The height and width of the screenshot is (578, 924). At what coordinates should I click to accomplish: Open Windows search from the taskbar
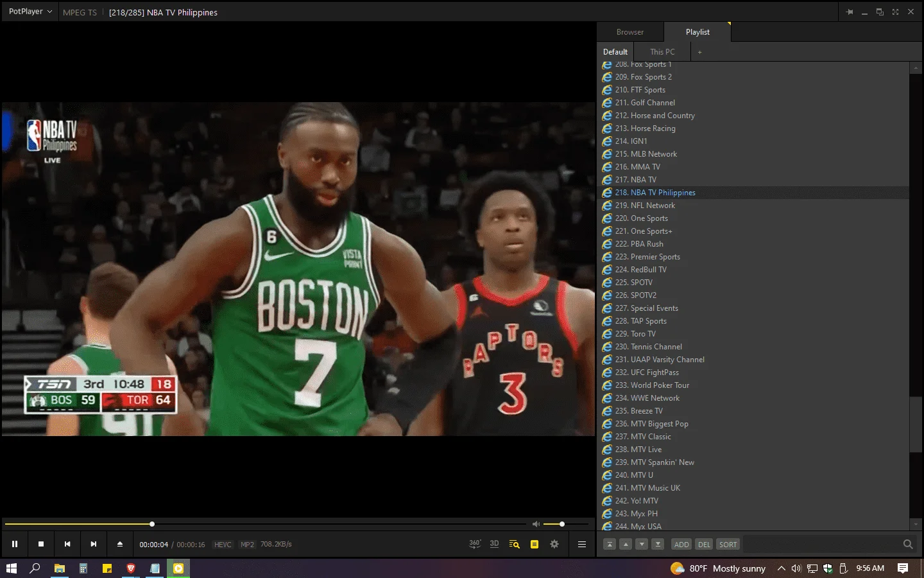(35, 568)
